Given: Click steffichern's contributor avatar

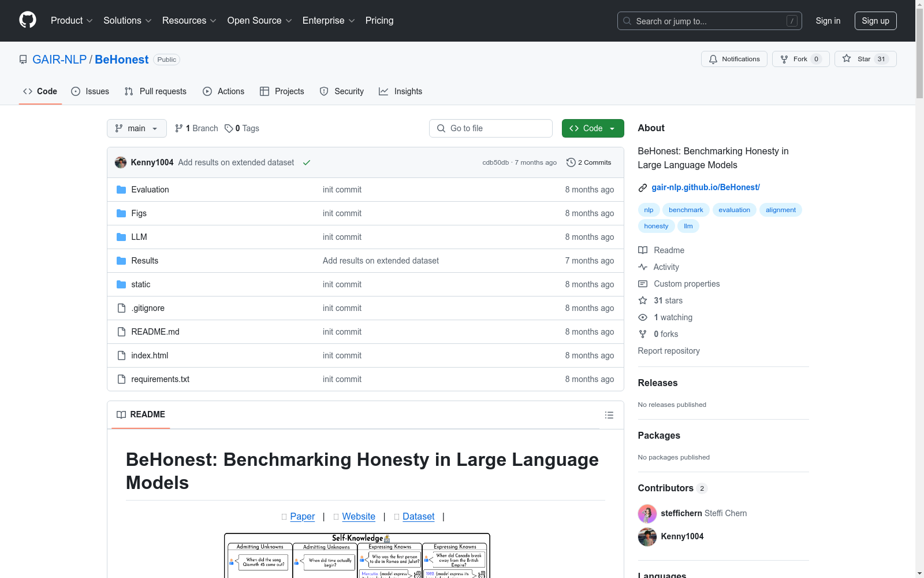Looking at the screenshot, I should coord(647,513).
